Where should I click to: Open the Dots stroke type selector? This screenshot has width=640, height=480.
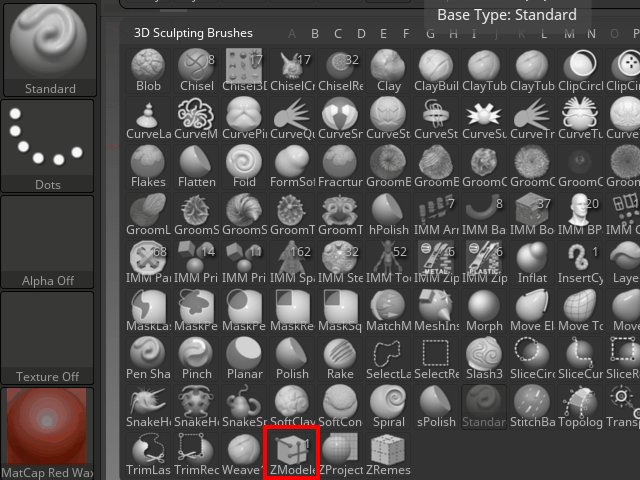[47, 146]
